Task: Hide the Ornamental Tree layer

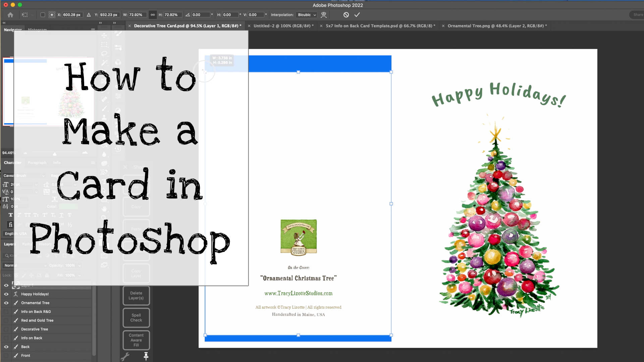Action: pyautogui.click(x=6, y=303)
